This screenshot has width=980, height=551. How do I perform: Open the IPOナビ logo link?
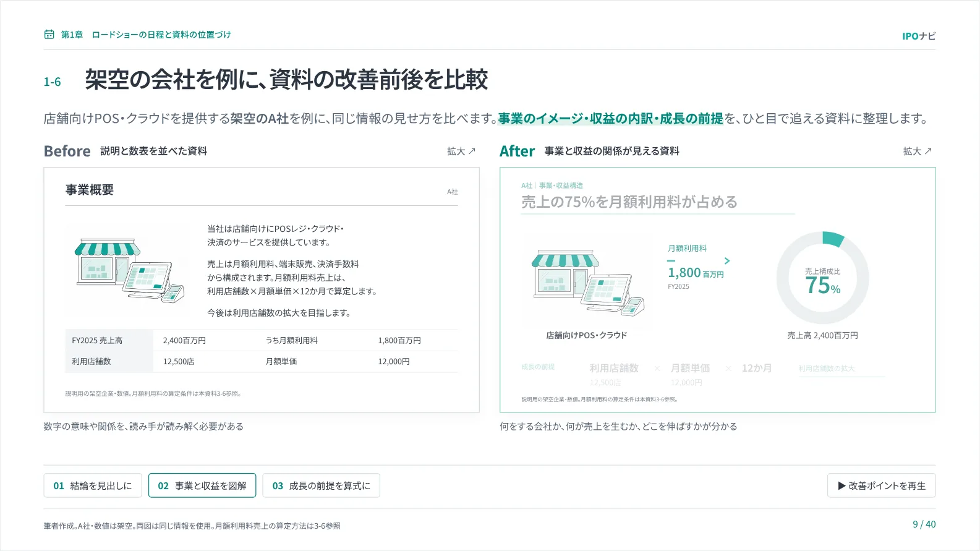pyautogui.click(x=919, y=36)
